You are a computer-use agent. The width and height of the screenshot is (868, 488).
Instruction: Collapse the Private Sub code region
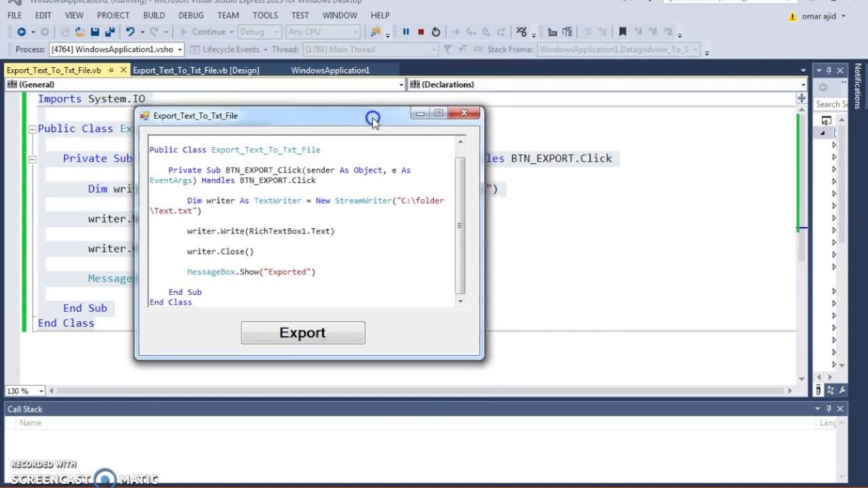point(32,159)
